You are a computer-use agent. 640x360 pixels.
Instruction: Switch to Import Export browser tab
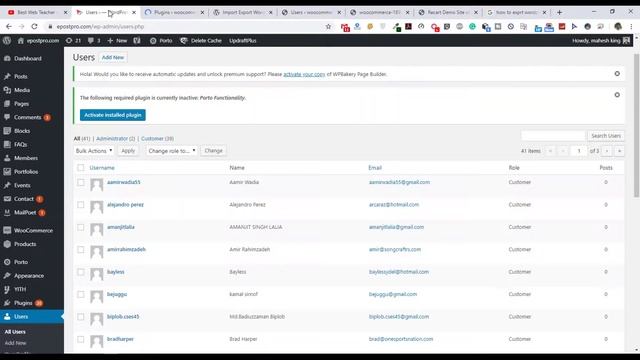pos(242,12)
